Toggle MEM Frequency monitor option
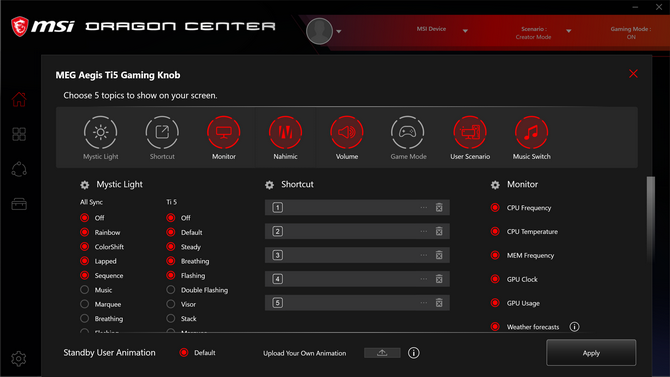The height and width of the screenshot is (377, 670). click(495, 255)
